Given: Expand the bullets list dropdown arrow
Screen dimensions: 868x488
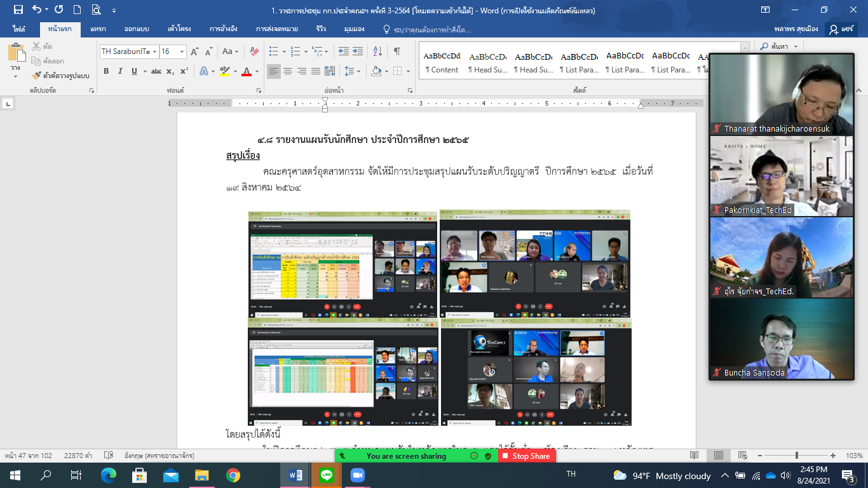Looking at the screenshot, I should (x=283, y=51).
